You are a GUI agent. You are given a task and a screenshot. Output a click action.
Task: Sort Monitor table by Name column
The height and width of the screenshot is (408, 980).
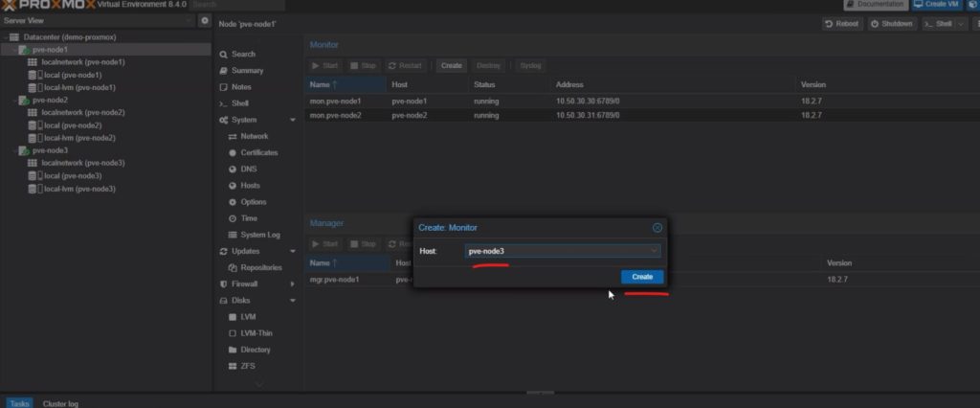(x=345, y=84)
